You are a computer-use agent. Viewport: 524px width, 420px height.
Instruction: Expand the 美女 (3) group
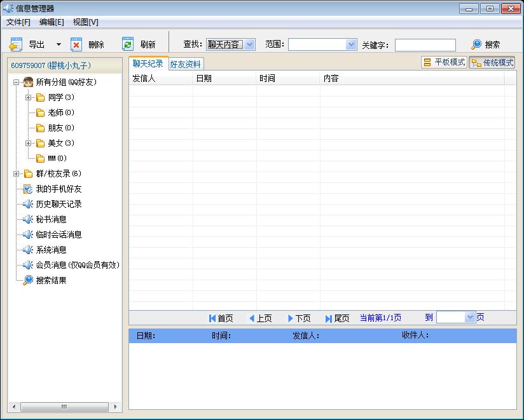point(29,143)
